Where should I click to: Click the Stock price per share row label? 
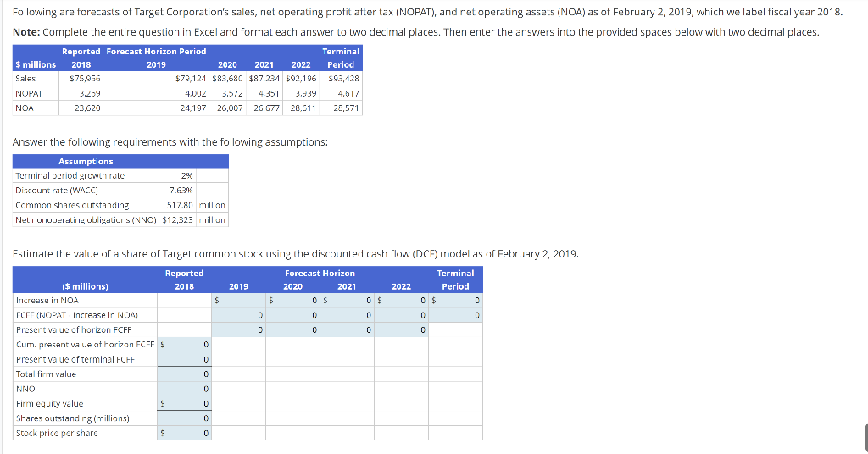coord(57,434)
